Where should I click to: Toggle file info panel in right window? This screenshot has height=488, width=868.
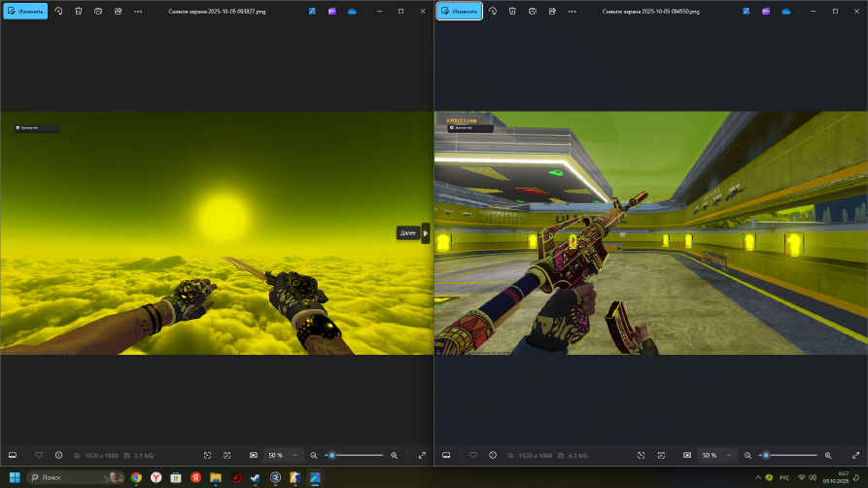tap(492, 455)
